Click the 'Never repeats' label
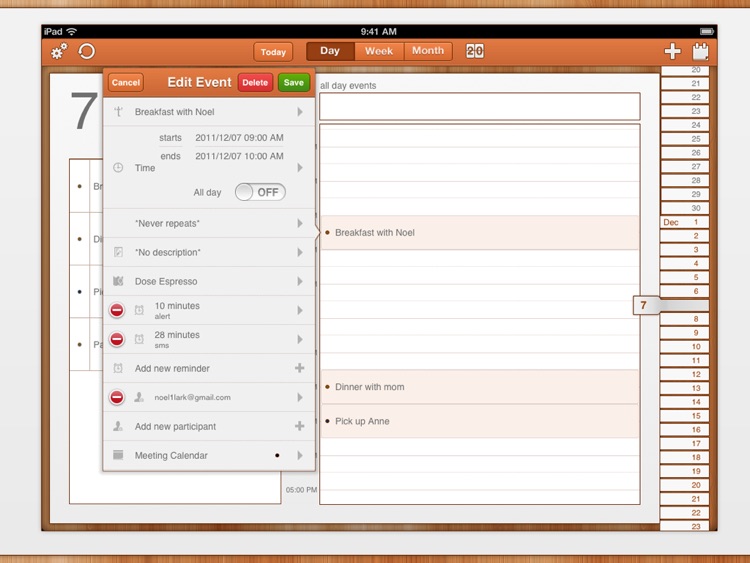Viewport: 750px width, 563px height. (x=167, y=223)
